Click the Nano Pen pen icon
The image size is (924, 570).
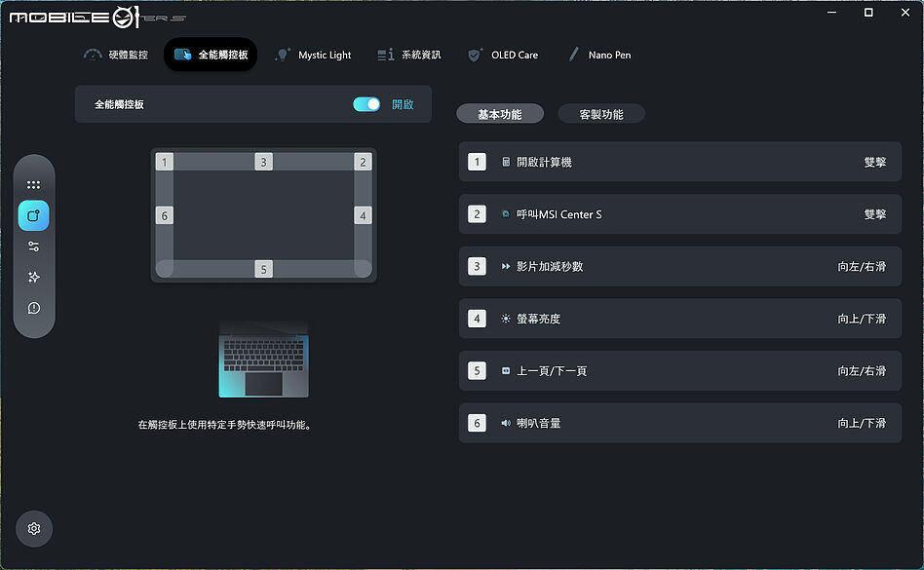(x=573, y=55)
